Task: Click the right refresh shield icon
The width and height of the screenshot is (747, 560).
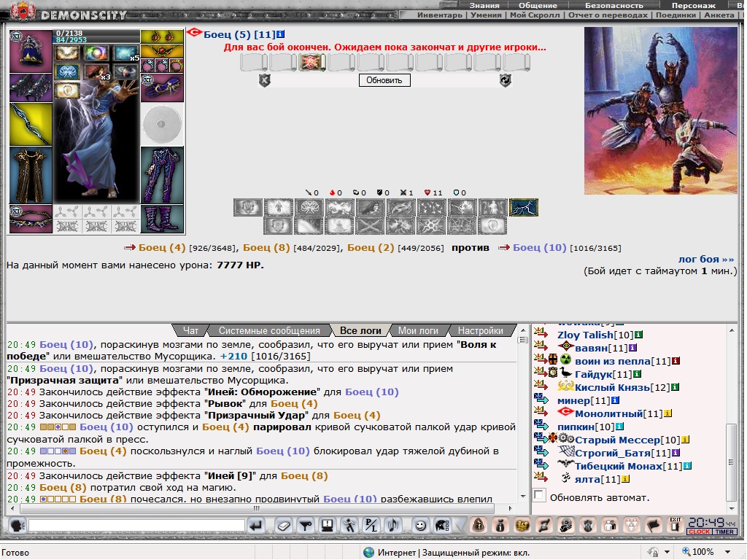Action: 505,80
